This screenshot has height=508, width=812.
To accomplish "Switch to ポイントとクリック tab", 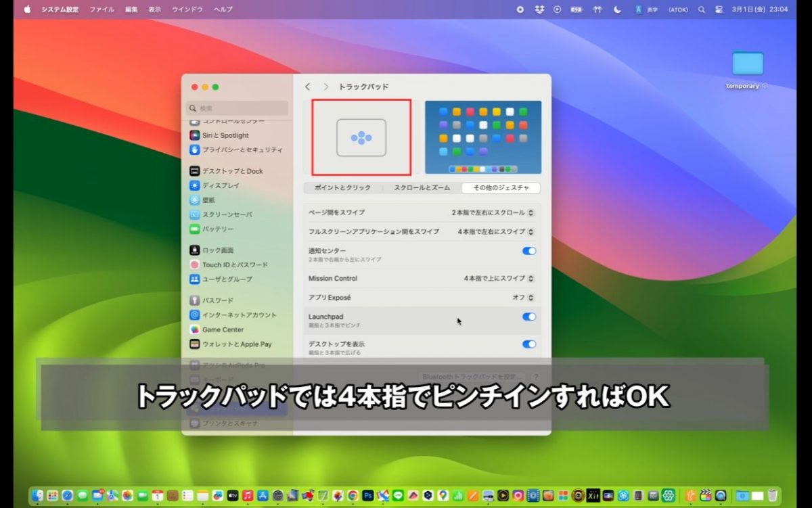I will (343, 188).
